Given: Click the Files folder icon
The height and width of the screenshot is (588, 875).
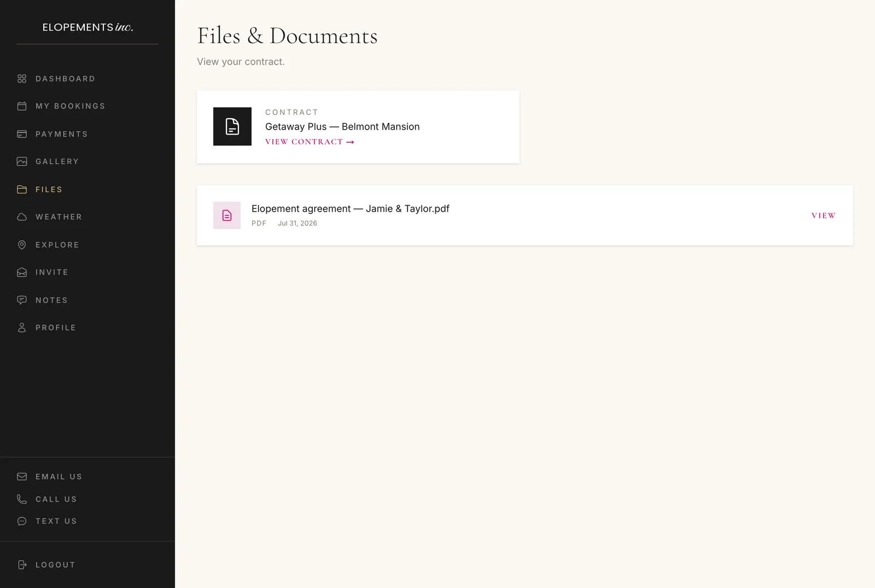Looking at the screenshot, I should (22, 189).
